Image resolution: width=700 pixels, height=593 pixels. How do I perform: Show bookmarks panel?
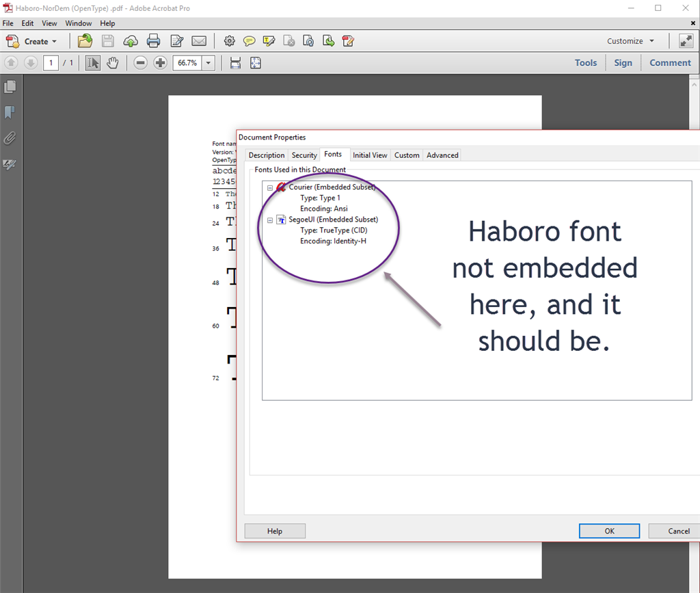pos(10,112)
